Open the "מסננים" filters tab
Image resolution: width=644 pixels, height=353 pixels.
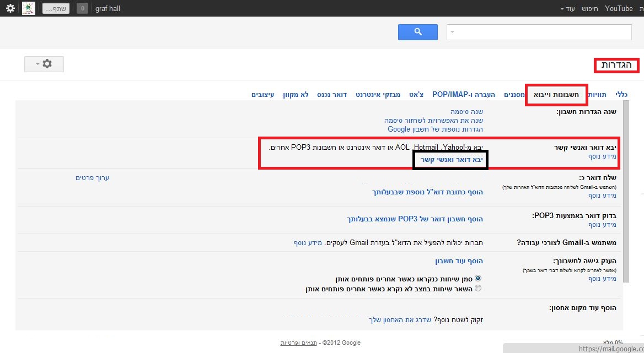tap(514, 95)
